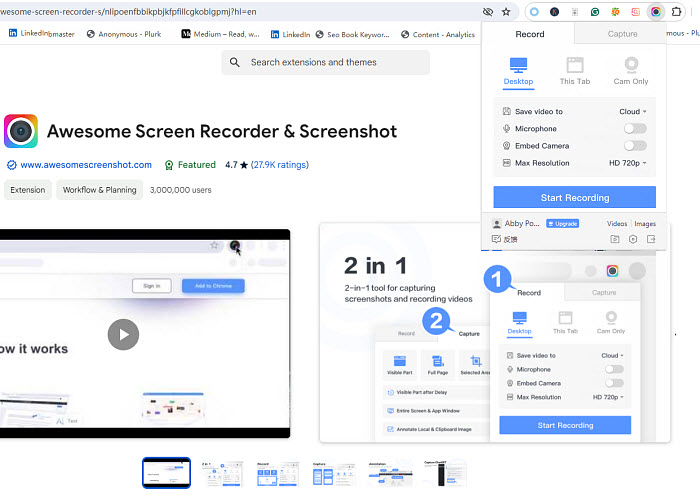Click the Extension category chip
This screenshot has height=504, width=700.
(28, 190)
